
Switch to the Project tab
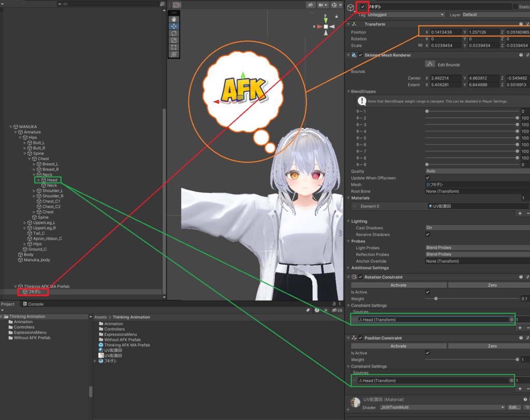[x=9, y=304]
